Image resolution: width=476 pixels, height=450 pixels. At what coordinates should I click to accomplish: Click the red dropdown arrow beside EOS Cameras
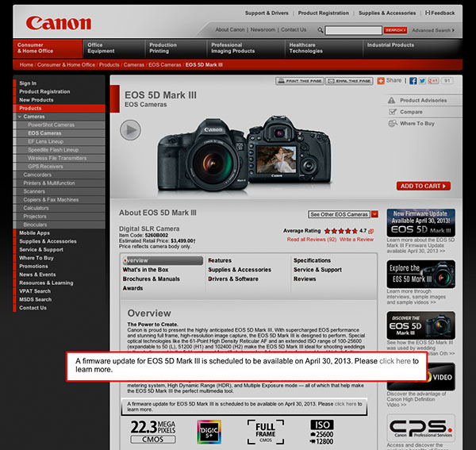coord(374,214)
